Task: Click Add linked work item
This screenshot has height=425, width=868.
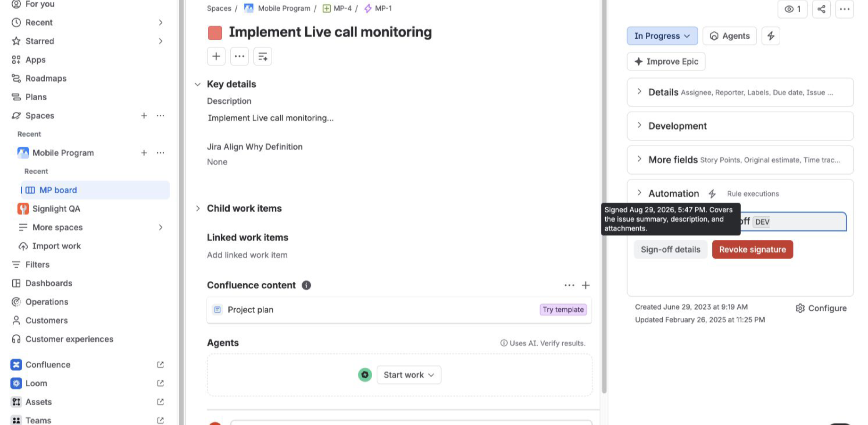Action: [x=247, y=255]
